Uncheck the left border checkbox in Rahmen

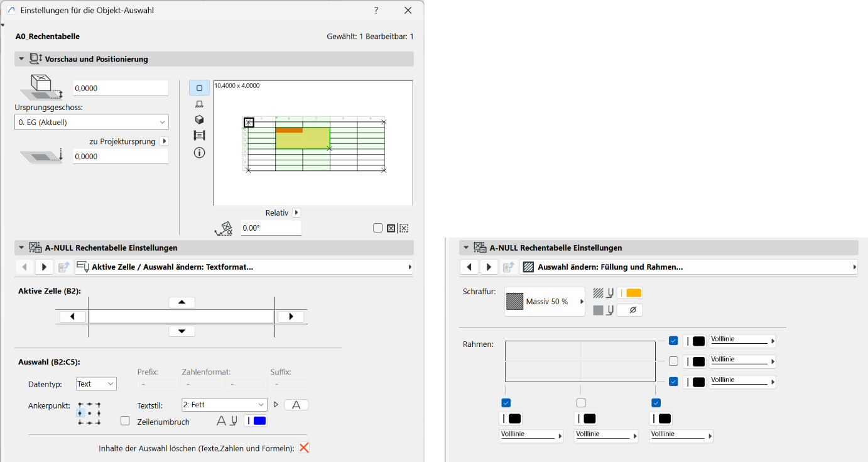(506, 403)
